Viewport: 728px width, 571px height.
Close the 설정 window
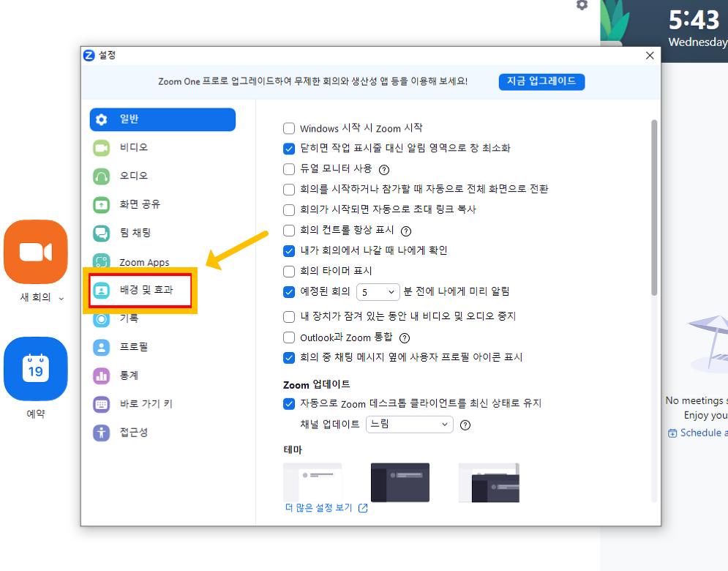[x=650, y=56]
